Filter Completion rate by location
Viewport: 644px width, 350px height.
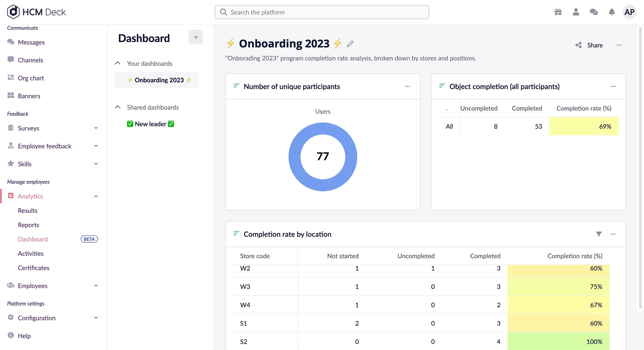599,234
